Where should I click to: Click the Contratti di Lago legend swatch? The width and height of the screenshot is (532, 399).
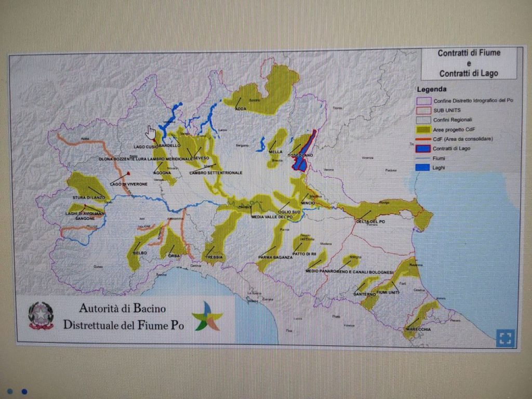point(424,149)
